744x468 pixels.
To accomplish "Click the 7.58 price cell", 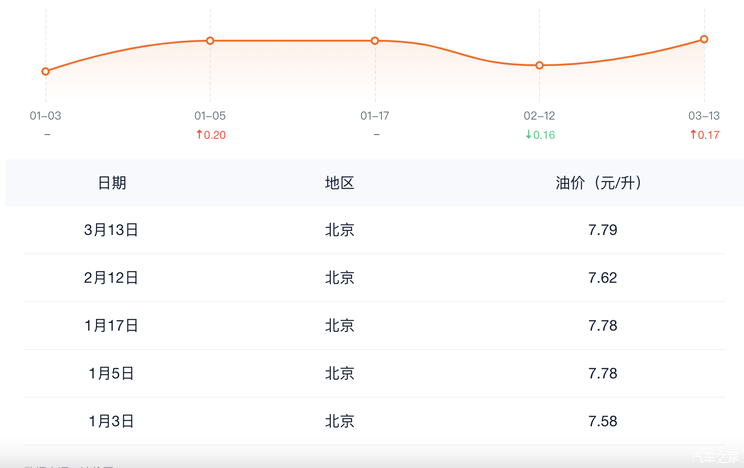I will coord(603,422).
